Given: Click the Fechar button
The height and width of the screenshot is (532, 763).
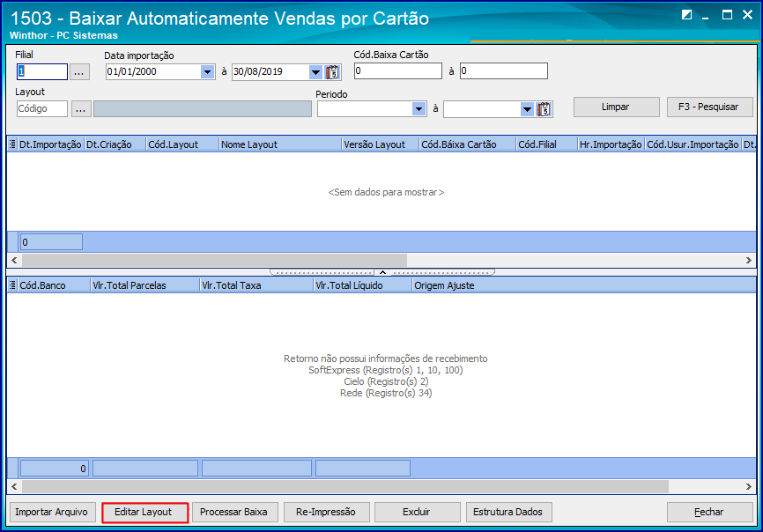Looking at the screenshot, I should [709, 512].
